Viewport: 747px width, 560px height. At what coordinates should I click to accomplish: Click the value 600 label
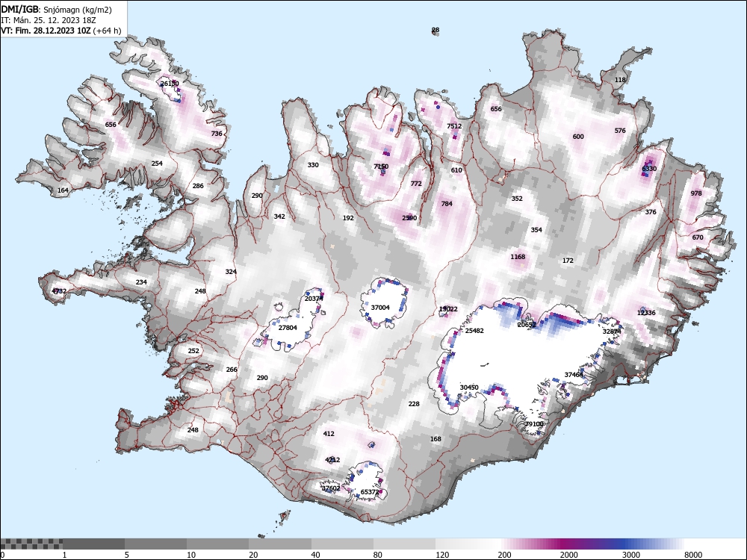click(578, 137)
